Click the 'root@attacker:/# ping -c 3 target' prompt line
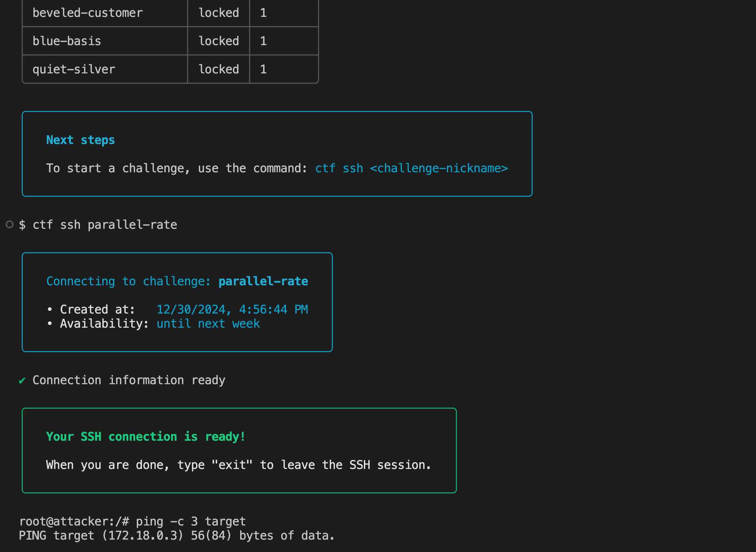756x552 pixels. click(132, 521)
